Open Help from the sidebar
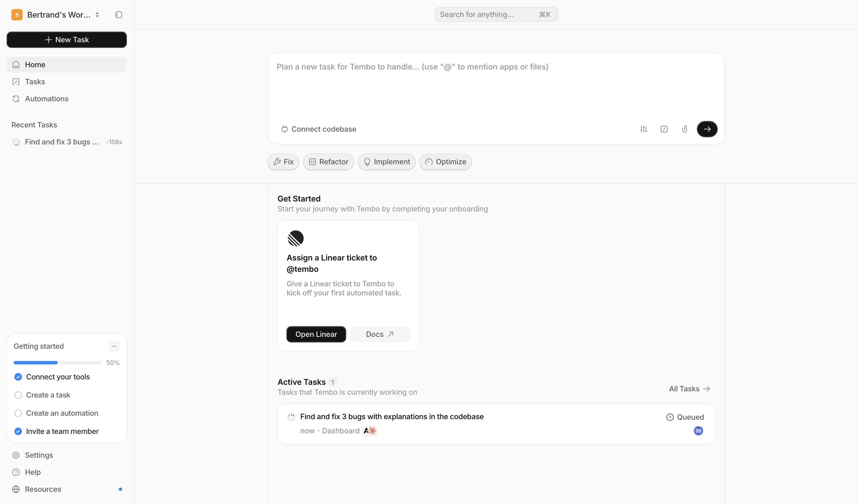The height and width of the screenshot is (504, 859). click(67, 472)
